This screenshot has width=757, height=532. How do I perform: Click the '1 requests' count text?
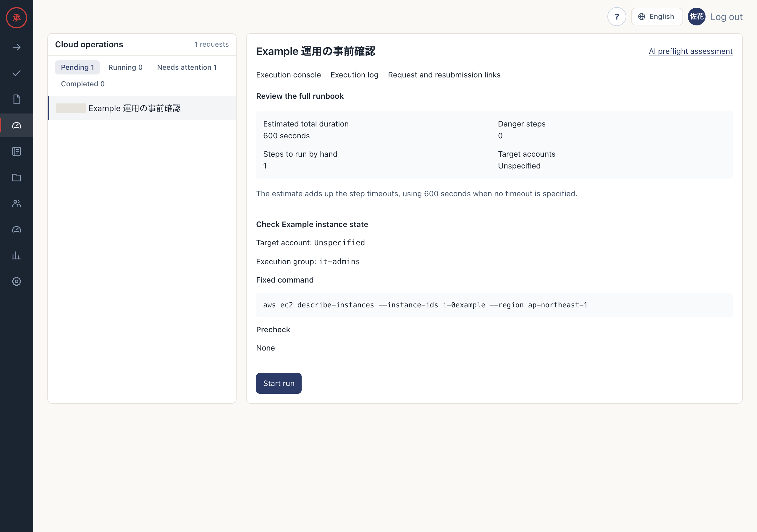pyautogui.click(x=211, y=44)
